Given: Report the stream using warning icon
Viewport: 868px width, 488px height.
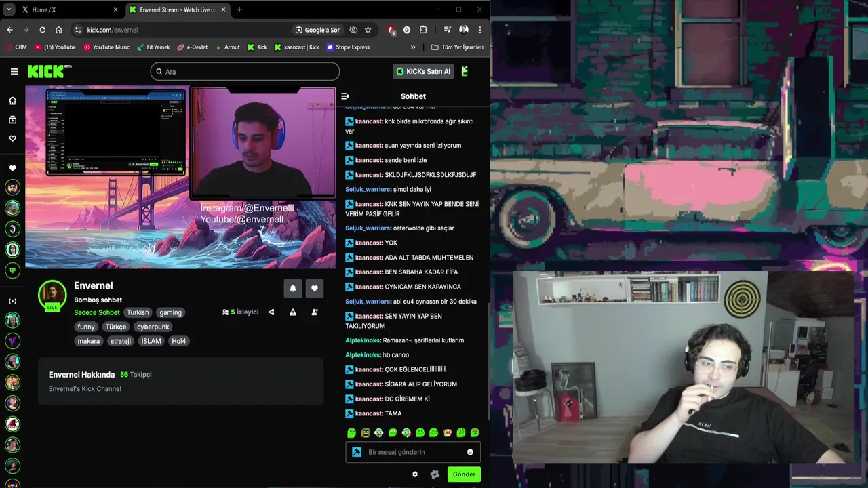Looking at the screenshot, I should (x=293, y=312).
